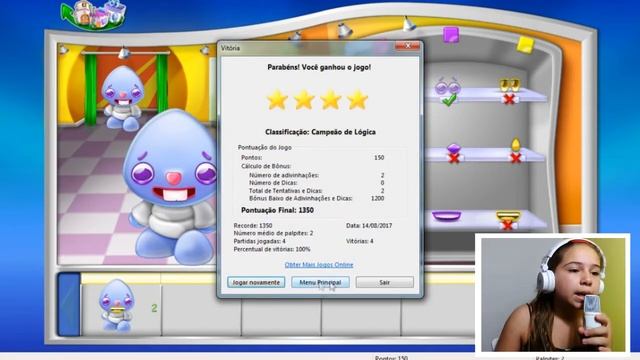The image size is (640, 360).
Task: Click the Pontuação Final: 1350 text
Action: tap(278, 210)
